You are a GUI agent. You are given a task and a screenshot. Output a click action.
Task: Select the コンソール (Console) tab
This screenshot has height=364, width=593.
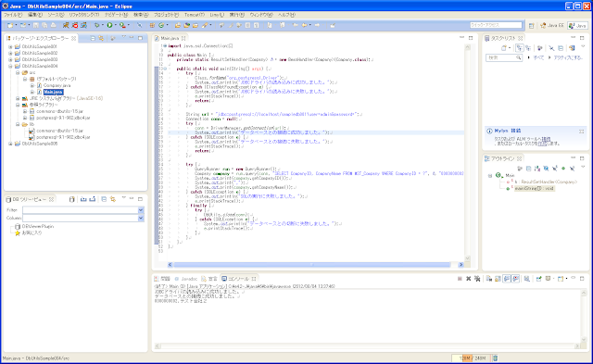point(238,279)
